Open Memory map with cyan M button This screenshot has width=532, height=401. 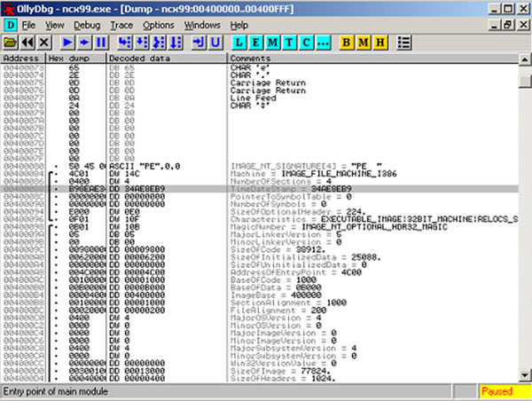[272, 43]
